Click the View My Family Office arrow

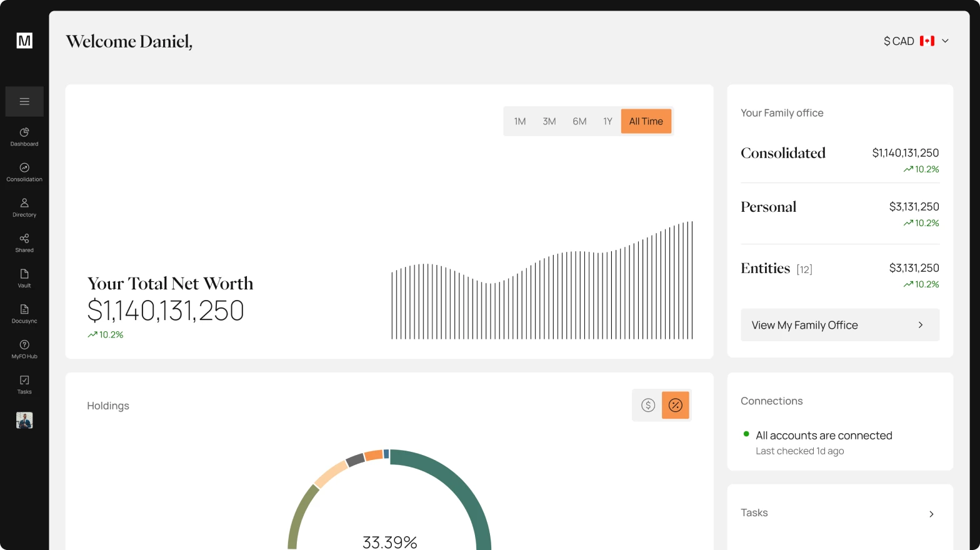click(x=920, y=325)
